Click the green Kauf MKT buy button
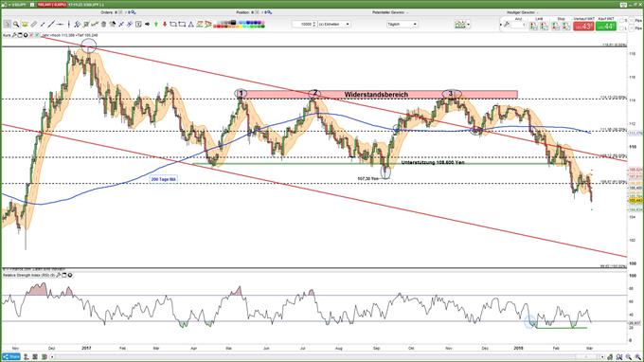 coord(606,27)
